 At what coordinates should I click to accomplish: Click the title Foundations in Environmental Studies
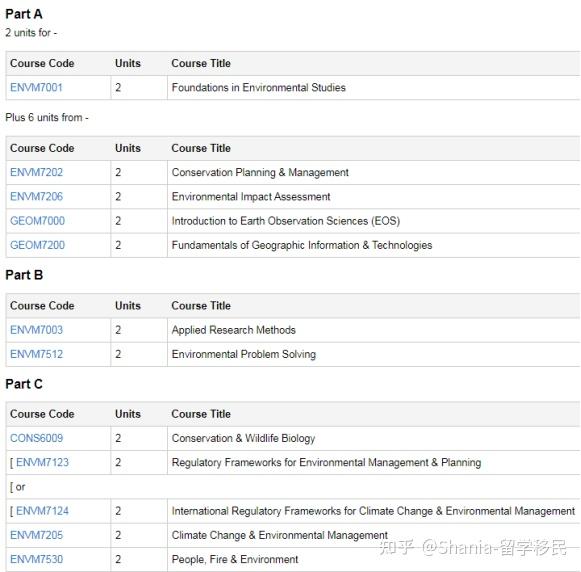click(259, 88)
